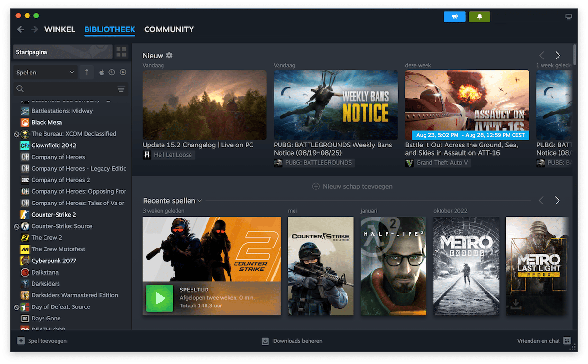Image resolution: width=588 pixels, height=364 pixels.
Task: Click the Downloads beheren download icon
Action: point(265,341)
